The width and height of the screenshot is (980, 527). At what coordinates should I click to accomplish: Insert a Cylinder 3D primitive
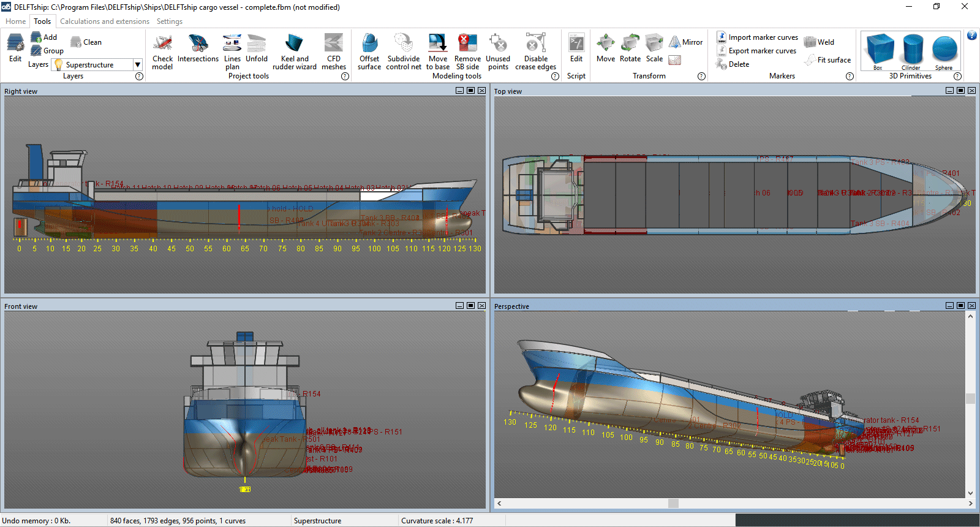(911, 51)
